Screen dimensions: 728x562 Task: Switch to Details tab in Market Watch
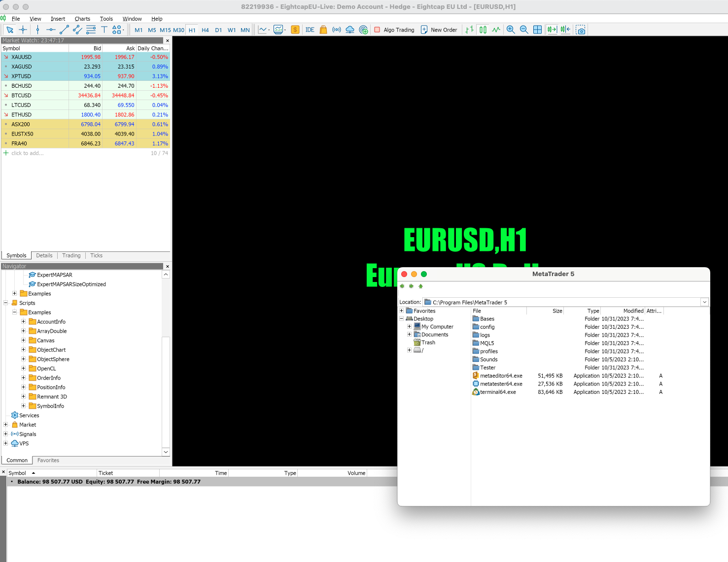click(44, 255)
